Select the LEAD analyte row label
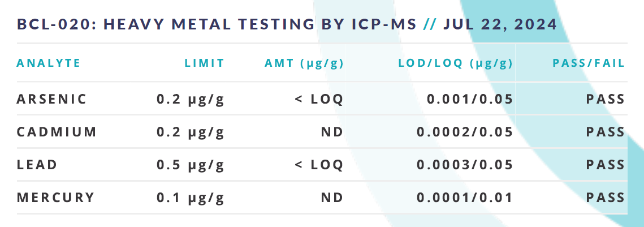The height and width of the screenshot is (227, 644). click(37, 165)
